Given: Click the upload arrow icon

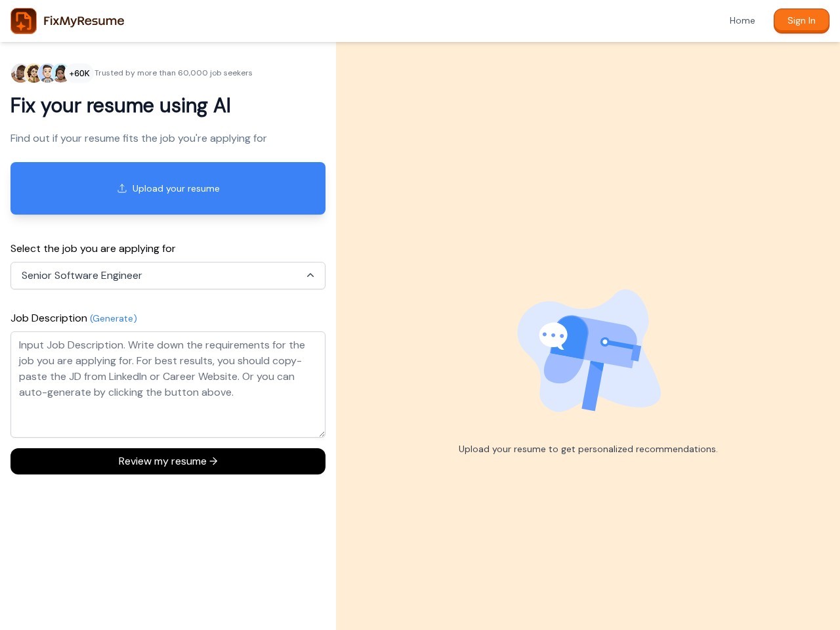Looking at the screenshot, I should (x=122, y=188).
